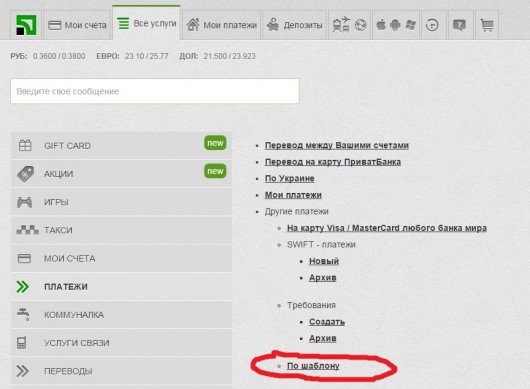Click the gift box icon beside GIFT CARD
Viewport: 530px width, 389px height.
(x=25, y=146)
